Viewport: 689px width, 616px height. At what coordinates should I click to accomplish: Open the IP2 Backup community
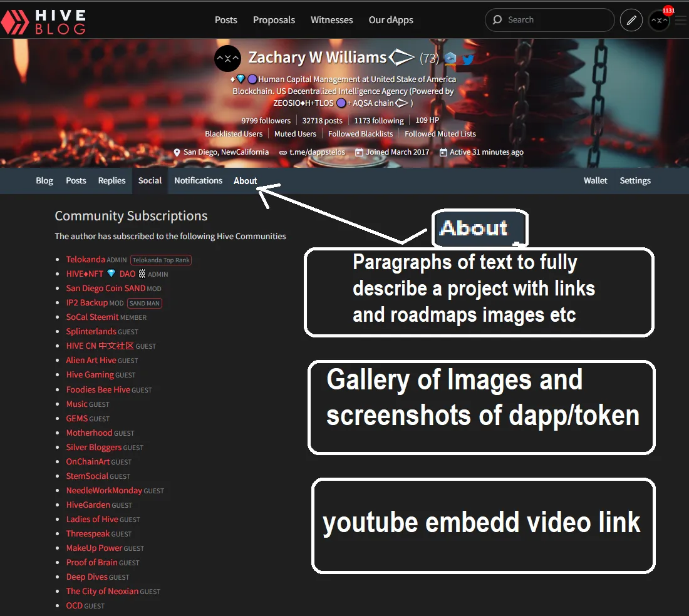[86, 303]
